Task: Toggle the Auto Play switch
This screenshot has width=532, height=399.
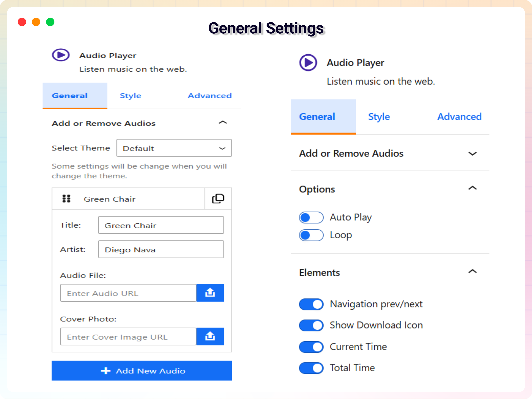Action: [x=311, y=218]
